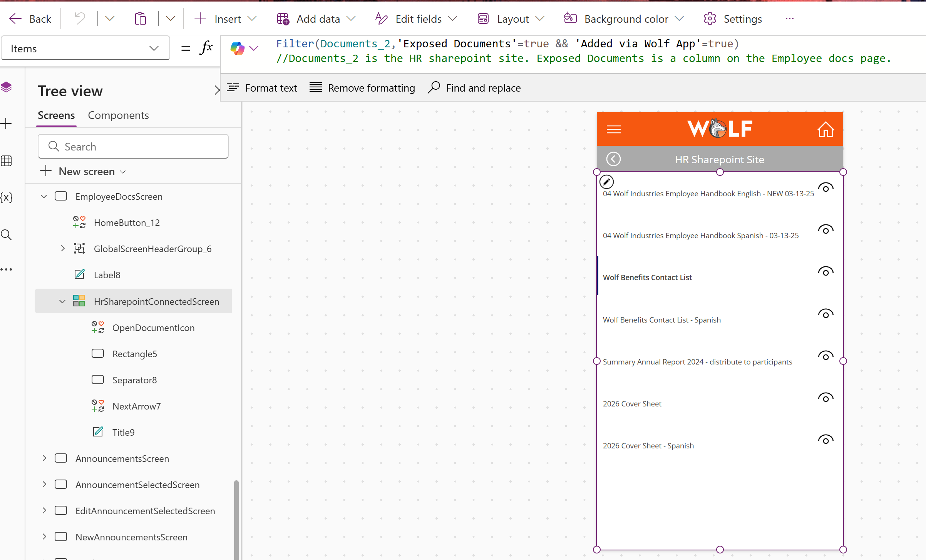Expand the AnnouncementSelectedScreen node
Viewport: 926px width, 560px height.
point(44,484)
